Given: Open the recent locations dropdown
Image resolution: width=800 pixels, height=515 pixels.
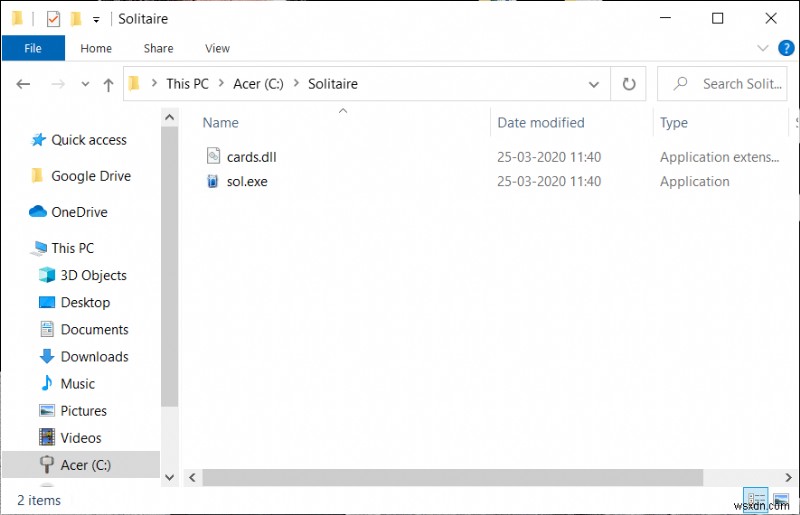Looking at the screenshot, I should click(85, 84).
